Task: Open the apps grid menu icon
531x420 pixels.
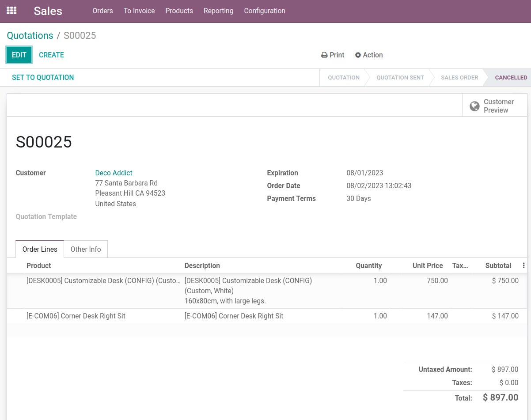Action: (11, 11)
